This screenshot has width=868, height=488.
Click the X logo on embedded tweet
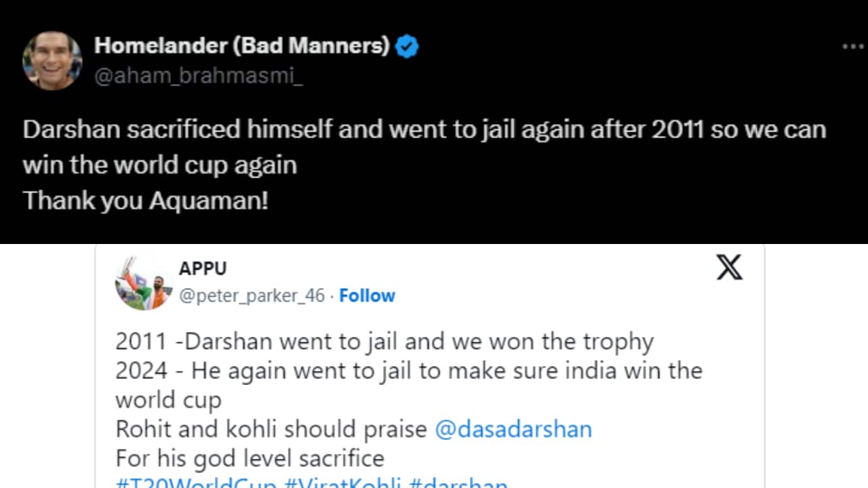point(729,268)
